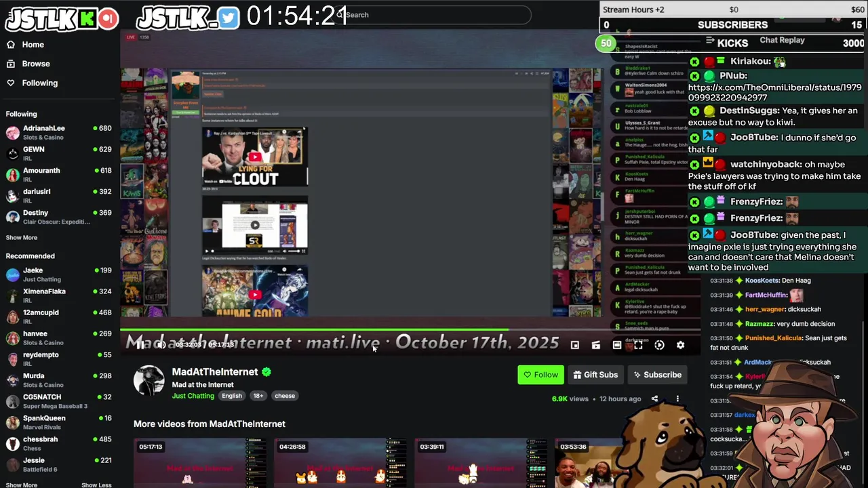The height and width of the screenshot is (488, 868).
Task: Open Browse in the sidebar
Action: [x=35, y=64]
